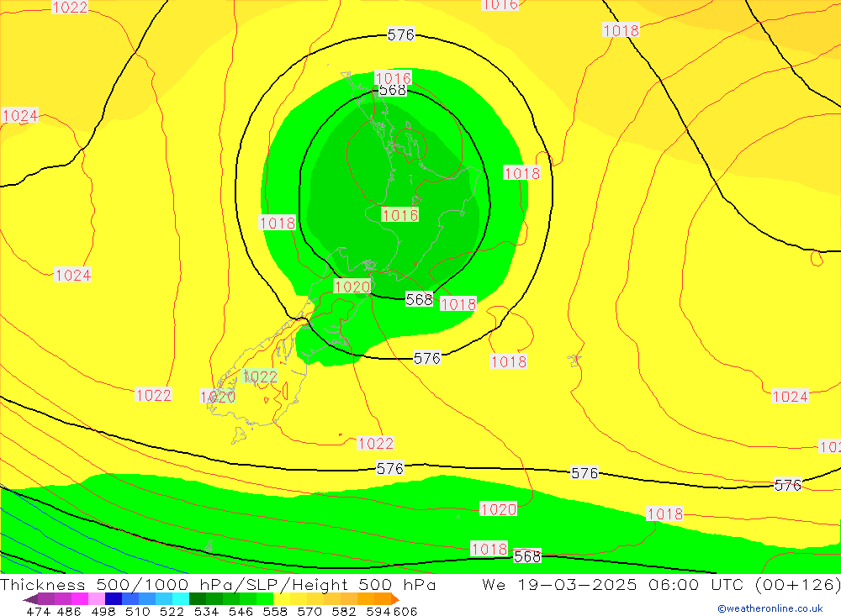The height and width of the screenshot is (616, 841).
Task: Select the purple 474 legend swatch
Action: [45, 599]
